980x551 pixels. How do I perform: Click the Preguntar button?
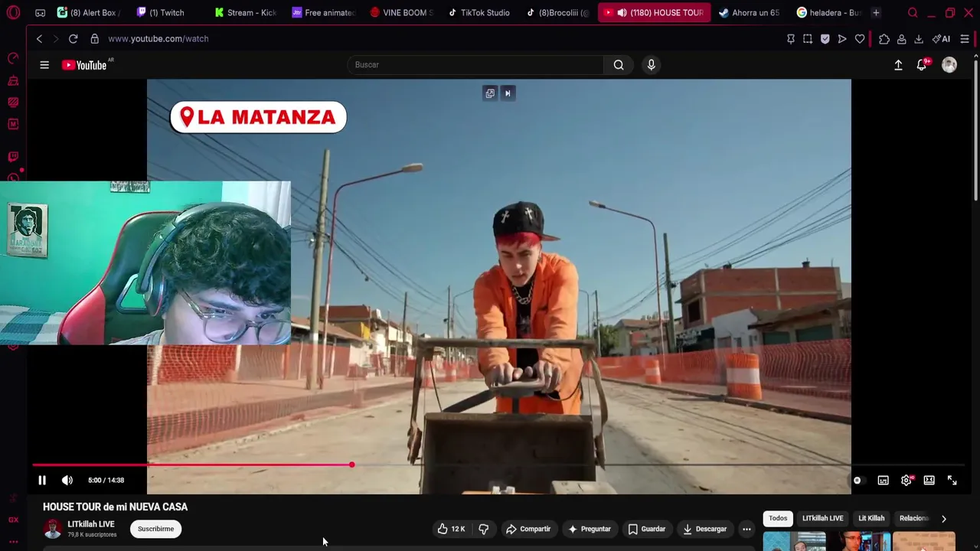[589, 529]
